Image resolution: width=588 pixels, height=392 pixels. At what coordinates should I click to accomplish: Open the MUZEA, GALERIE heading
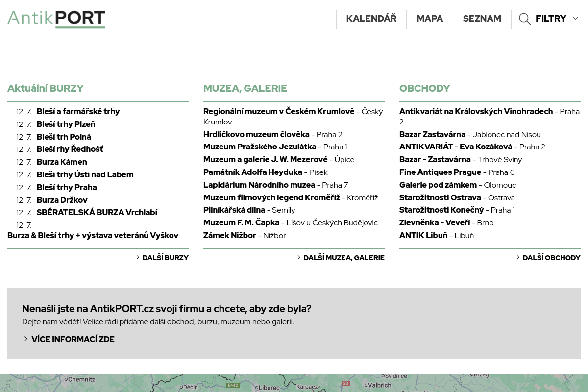(x=245, y=88)
